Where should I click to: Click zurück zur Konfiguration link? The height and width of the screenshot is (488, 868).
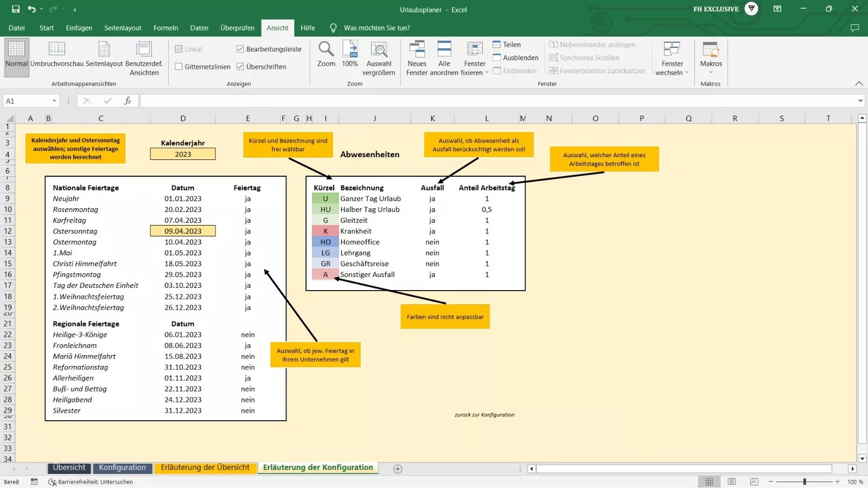click(484, 415)
